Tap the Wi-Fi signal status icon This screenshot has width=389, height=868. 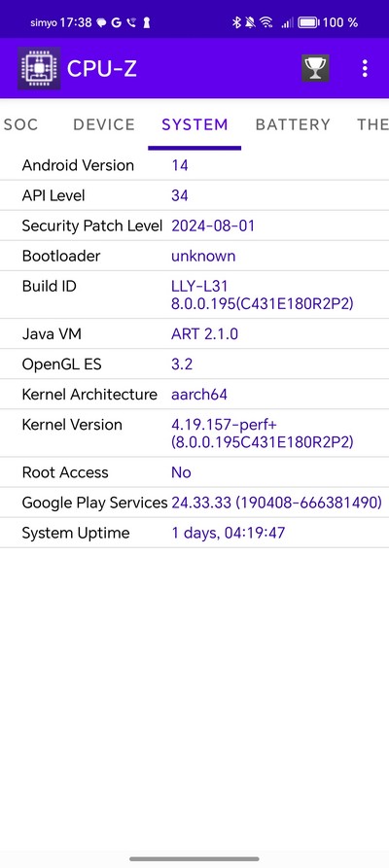pyautogui.click(x=266, y=22)
